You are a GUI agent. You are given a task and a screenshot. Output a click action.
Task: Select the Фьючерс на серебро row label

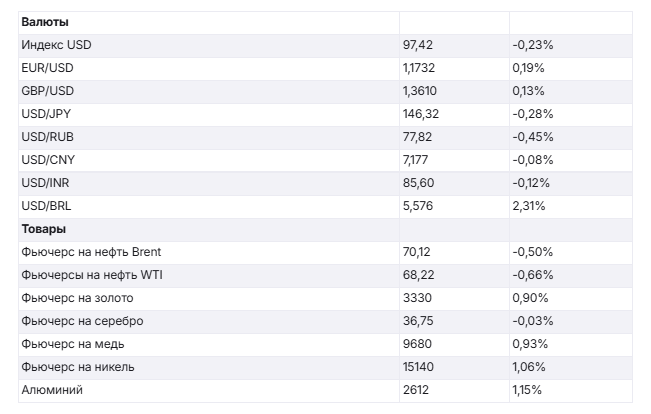point(82,321)
